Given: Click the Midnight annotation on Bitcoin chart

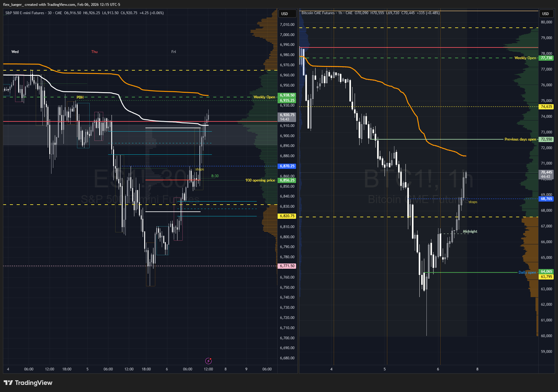Looking at the screenshot, I should coord(470,231).
